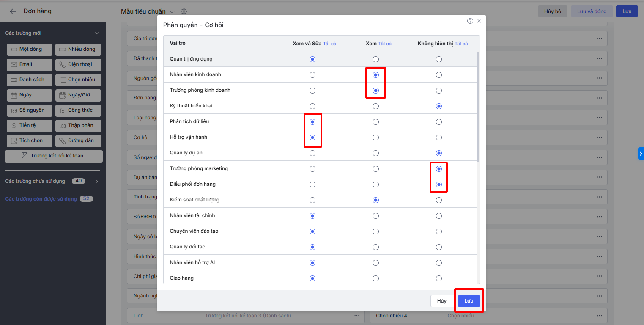Open the Mẫu tiêu chuẩn dropdown
The height and width of the screenshot is (325, 644).
172,11
